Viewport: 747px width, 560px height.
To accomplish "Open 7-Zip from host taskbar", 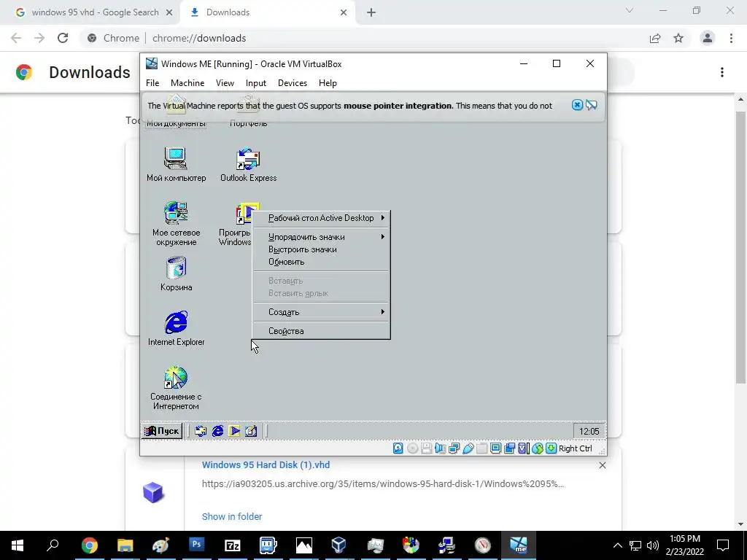I will pos(232,545).
